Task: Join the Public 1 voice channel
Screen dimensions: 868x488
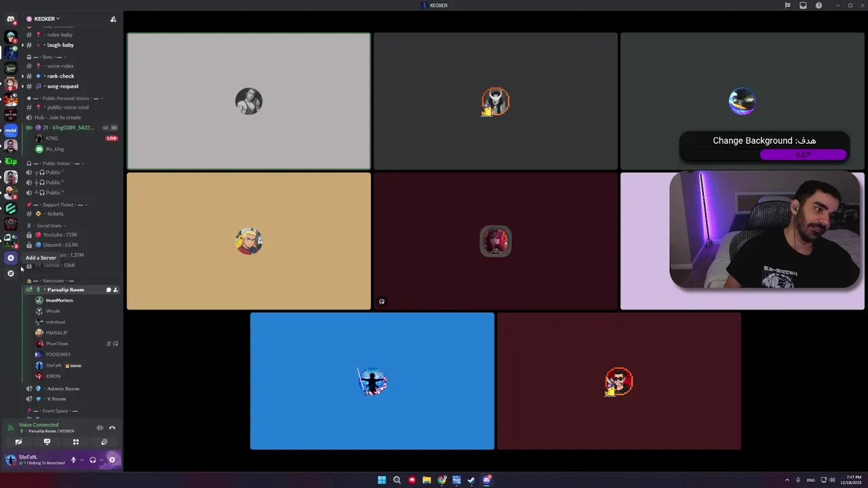Action: [54, 172]
